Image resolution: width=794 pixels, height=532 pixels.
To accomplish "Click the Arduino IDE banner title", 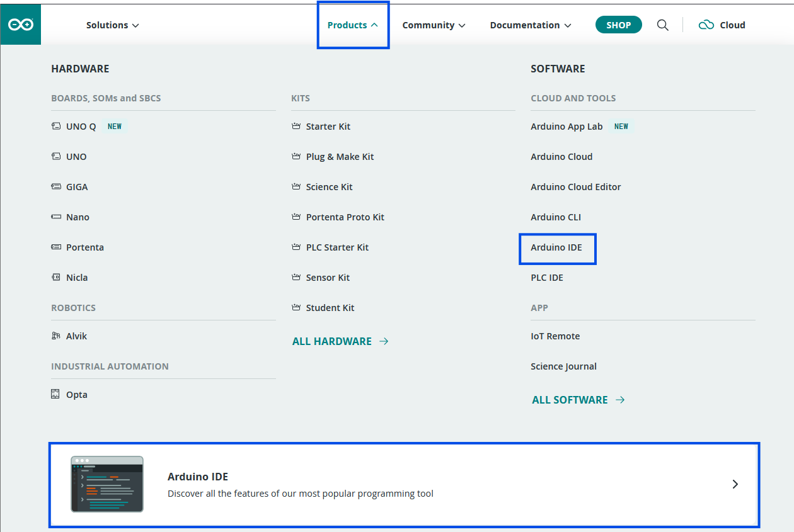I will click(x=198, y=477).
